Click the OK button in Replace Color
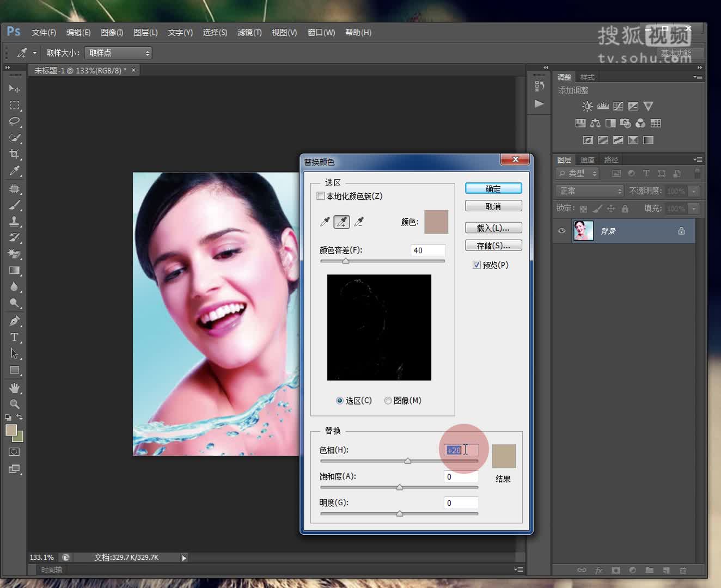 pos(493,188)
